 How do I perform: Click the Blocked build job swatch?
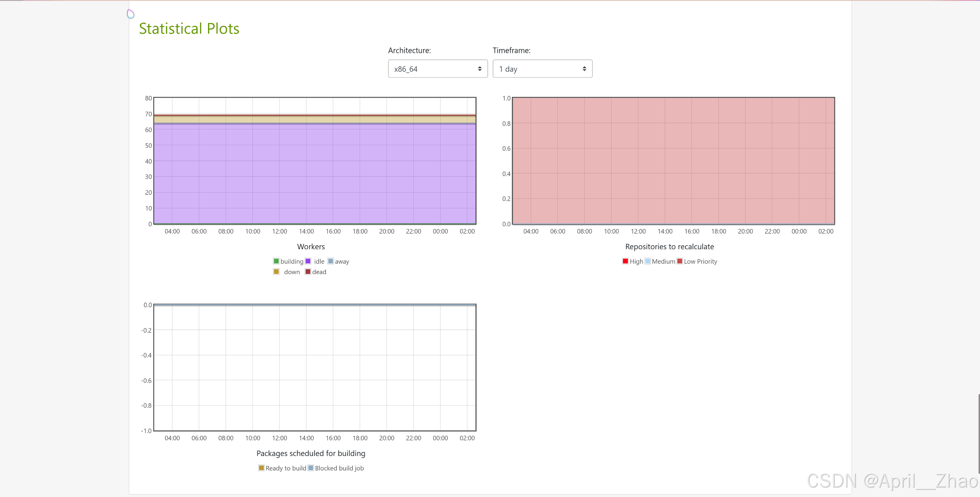[x=311, y=468]
